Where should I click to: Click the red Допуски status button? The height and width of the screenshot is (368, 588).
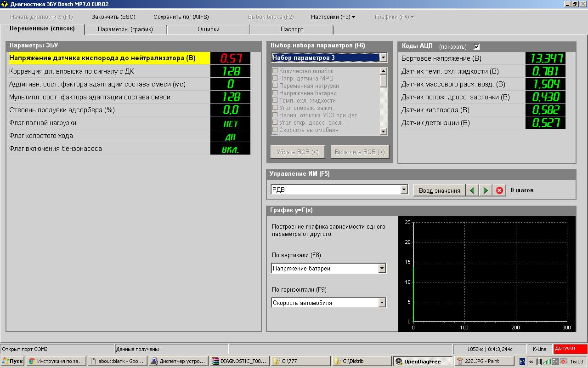point(570,349)
